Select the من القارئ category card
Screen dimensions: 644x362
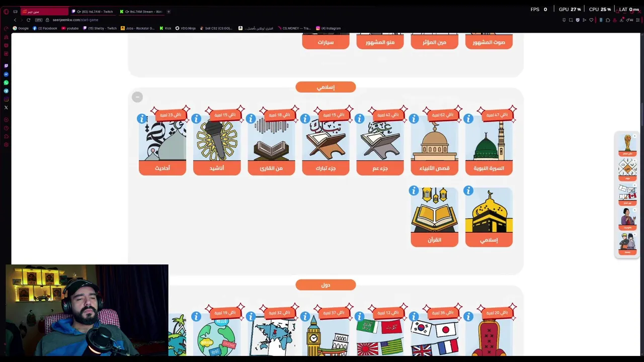(x=271, y=145)
